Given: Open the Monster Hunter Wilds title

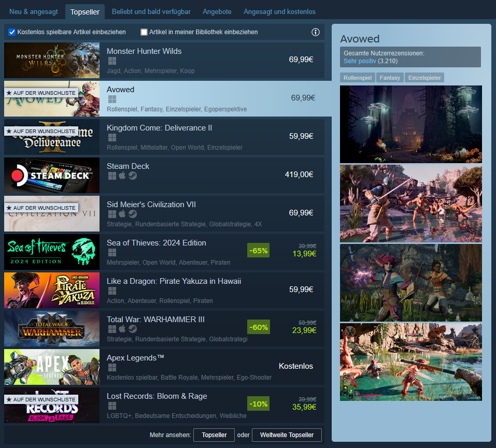Looking at the screenshot, I should 144,51.
